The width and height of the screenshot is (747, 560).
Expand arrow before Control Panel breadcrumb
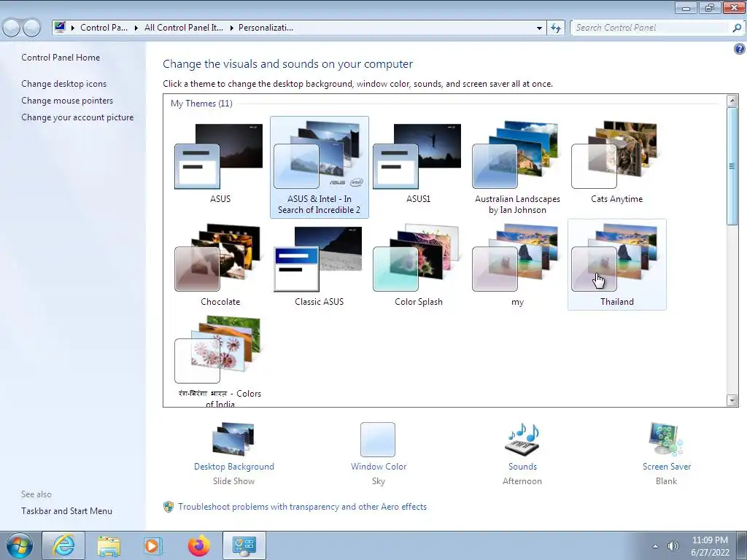pos(73,28)
